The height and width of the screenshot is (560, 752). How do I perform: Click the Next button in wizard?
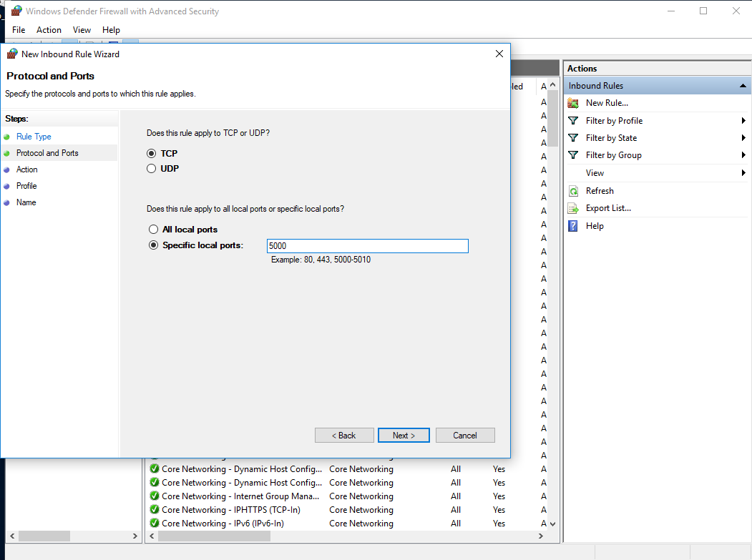tap(404, 436)
